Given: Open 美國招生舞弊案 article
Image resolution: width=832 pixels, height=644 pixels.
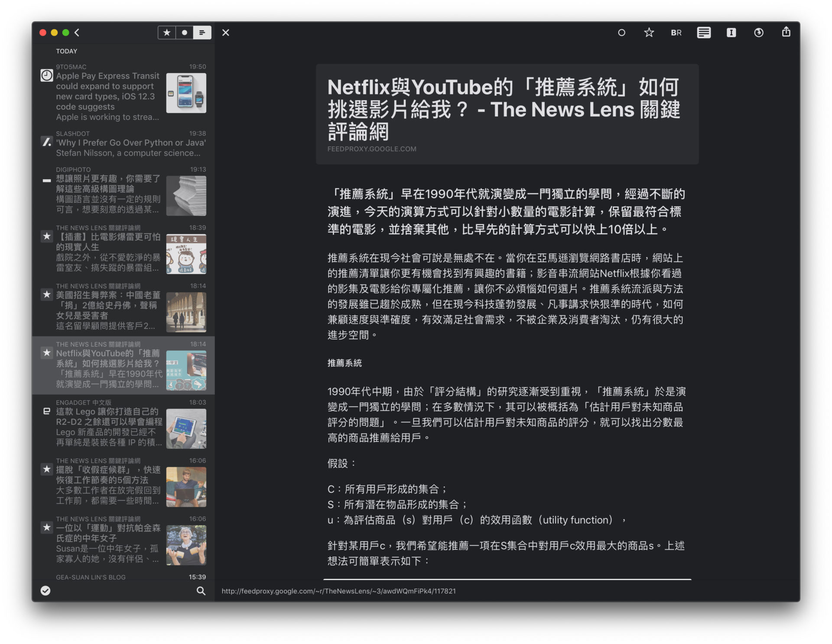Looking at the screenshot, I should (x=123, y=307).
